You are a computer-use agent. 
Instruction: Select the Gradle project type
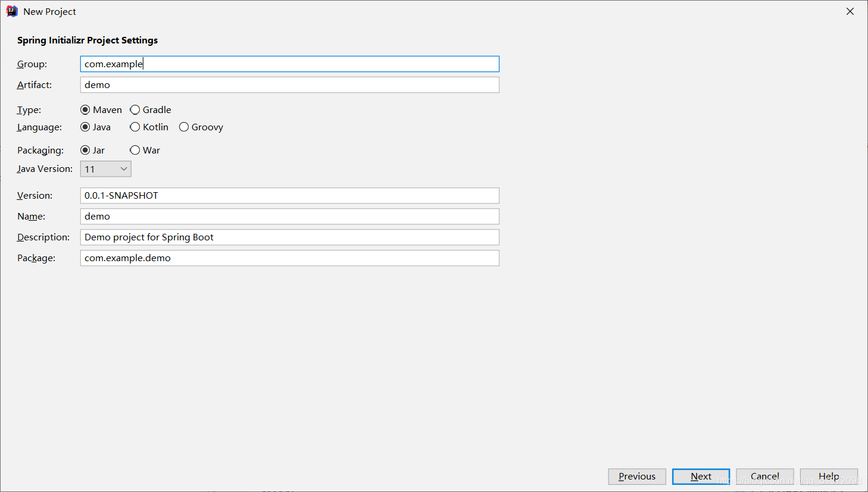click(136, 110)
